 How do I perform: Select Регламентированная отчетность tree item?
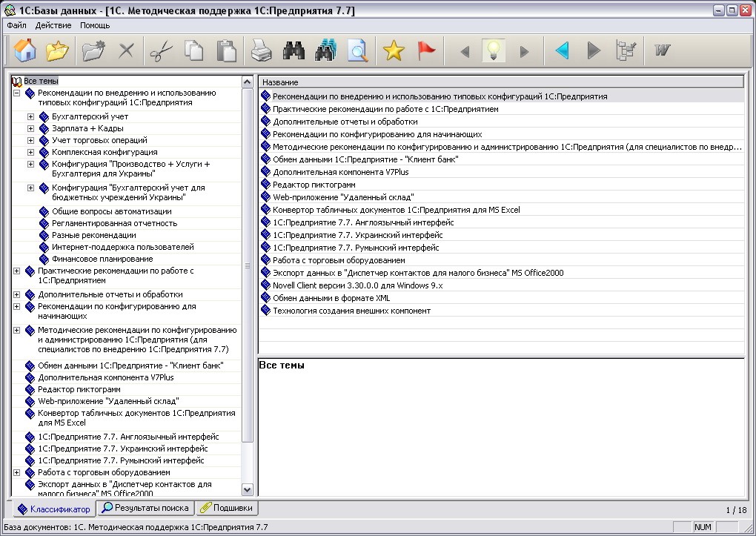pyautogui.click(x=115, y=223)
